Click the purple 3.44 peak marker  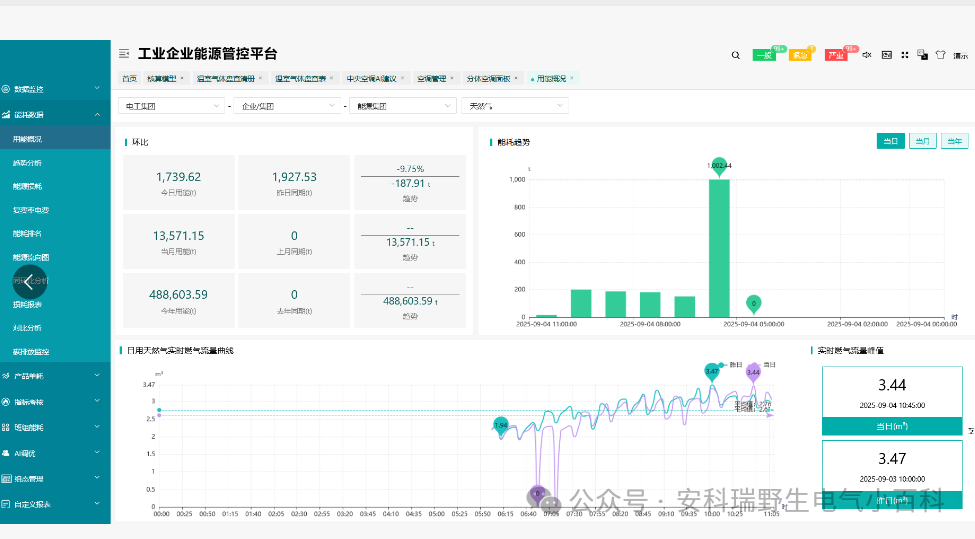tap(753, 372)
